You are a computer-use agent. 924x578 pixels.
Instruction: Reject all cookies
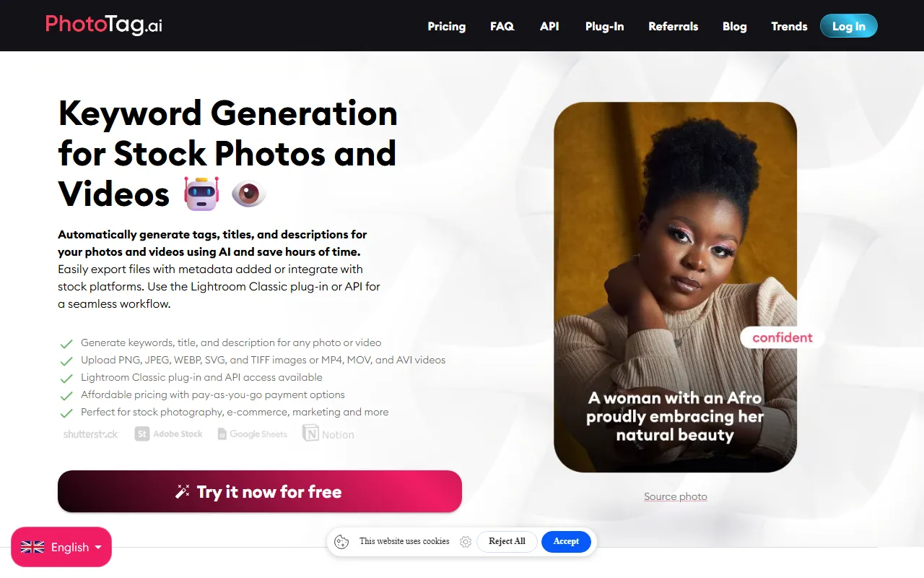click(507, 541)
